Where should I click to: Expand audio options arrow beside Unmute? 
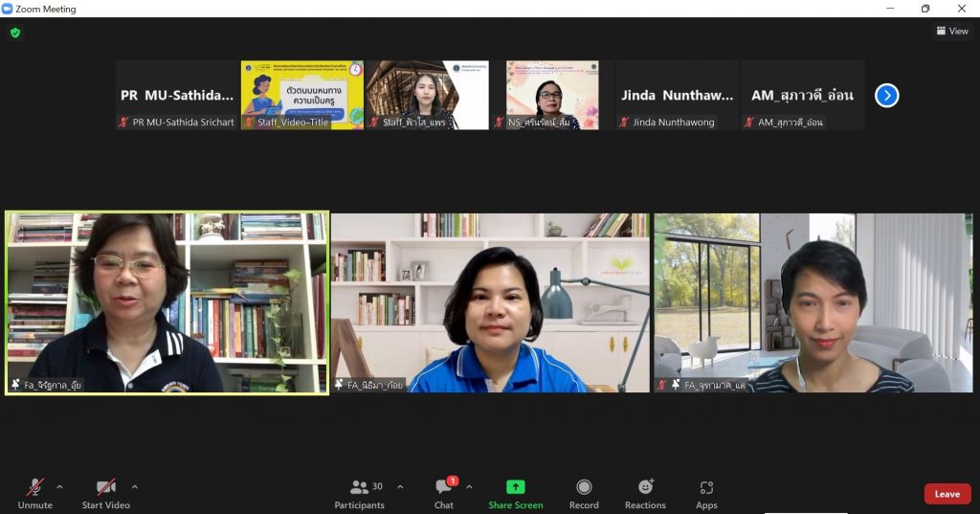pyautogui.click(x=59, y=486)
